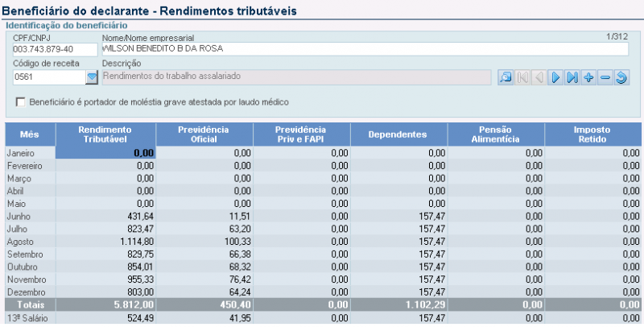Click the Pensão Alimentícia column header
Screen dimensions: 644x327
[x=496, y=135]
